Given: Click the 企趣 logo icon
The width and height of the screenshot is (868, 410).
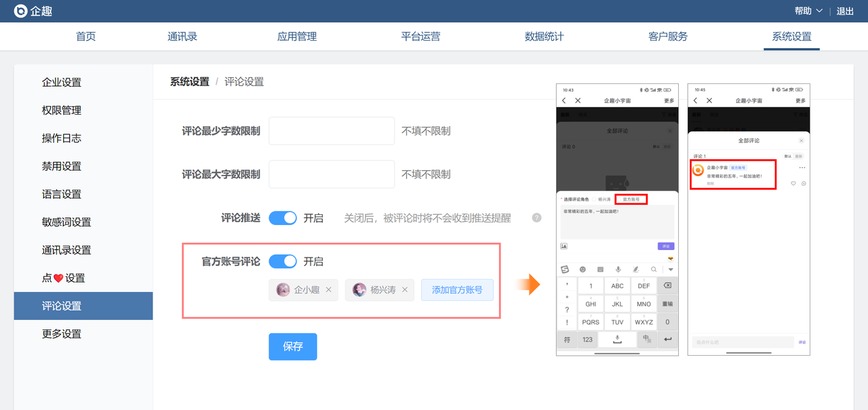Looking at the screenshot, I should tap(21, 11).
